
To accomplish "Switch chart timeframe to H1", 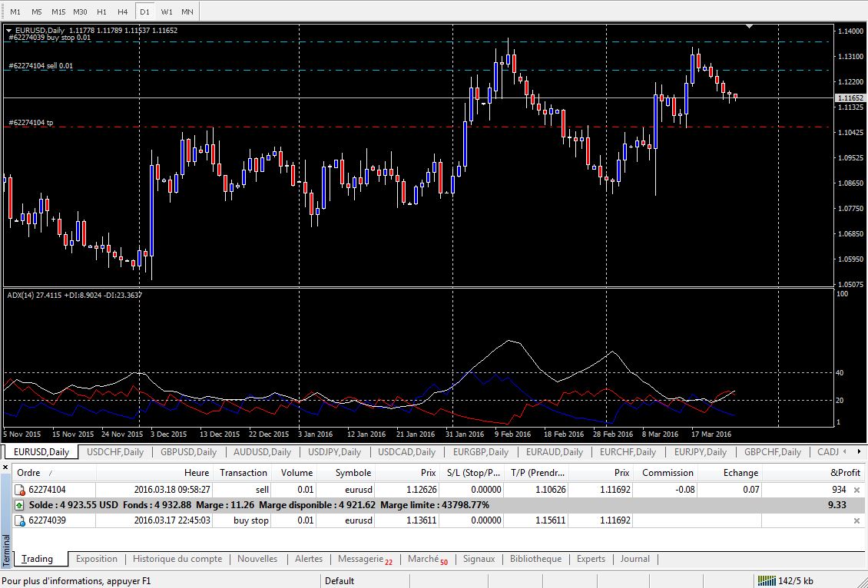I will coord(101,12).
